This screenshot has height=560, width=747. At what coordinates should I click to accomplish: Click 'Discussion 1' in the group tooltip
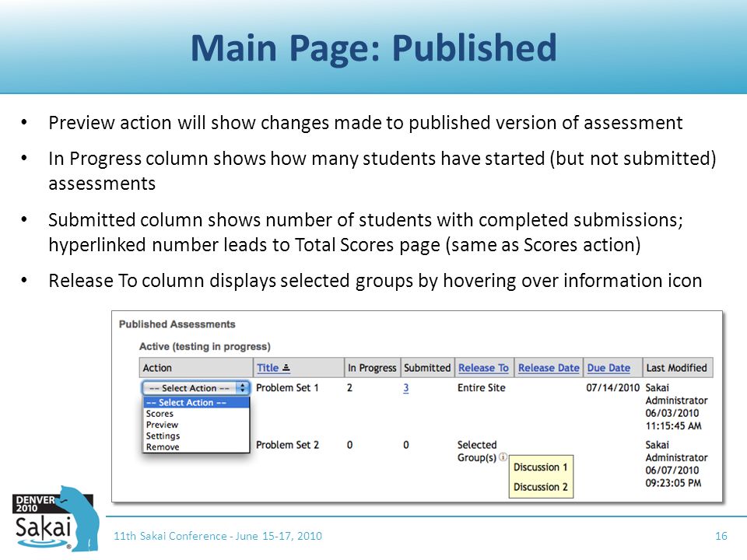(540, 467)
